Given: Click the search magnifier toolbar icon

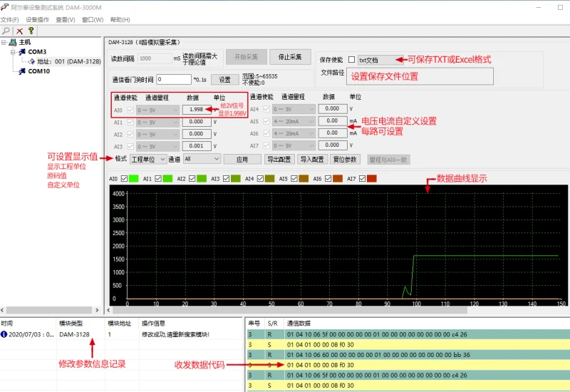Looking at the screenshot, I should 7,31.
